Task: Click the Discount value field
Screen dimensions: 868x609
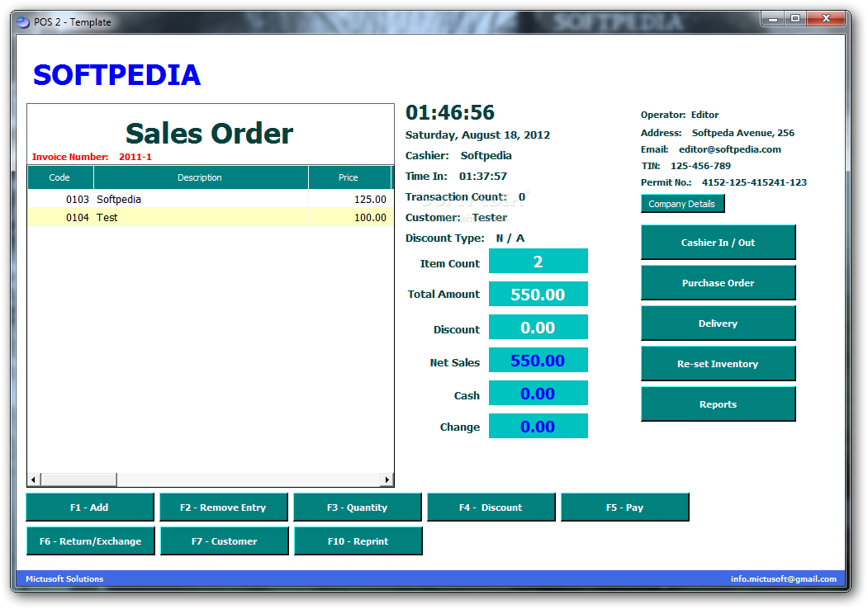Action: tap(538, 327)
